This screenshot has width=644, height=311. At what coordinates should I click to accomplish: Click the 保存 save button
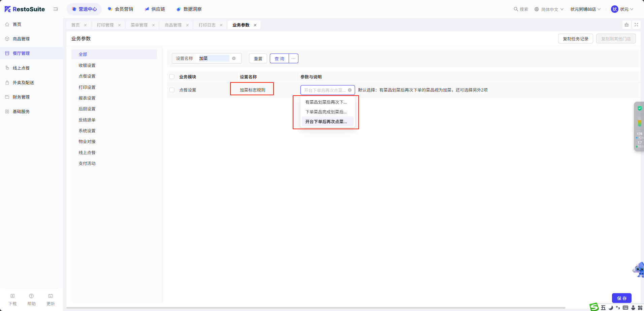pos(621,298)
